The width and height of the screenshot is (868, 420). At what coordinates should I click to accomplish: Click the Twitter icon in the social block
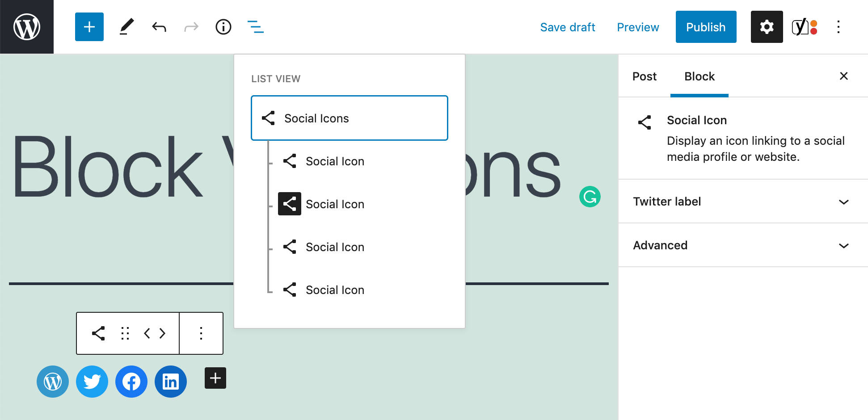click(x=92, y=381)
